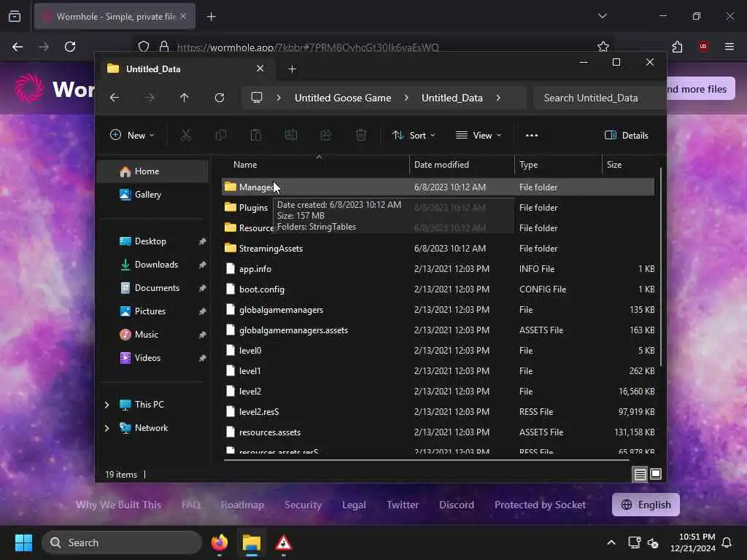747x560 pixels.
Task: Refresh the Untitled_Data folder view
Action: pyautogui.click(x=220, y=98)
